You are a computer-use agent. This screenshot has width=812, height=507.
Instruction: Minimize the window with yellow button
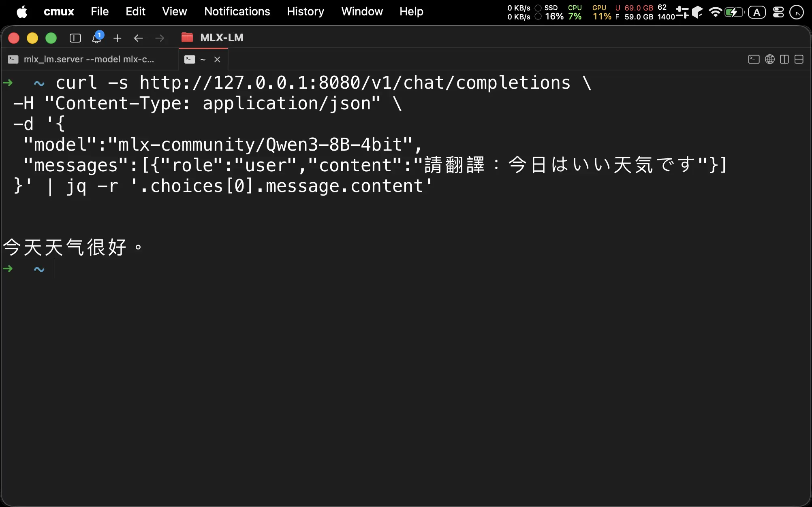click(x=32, y=38)
